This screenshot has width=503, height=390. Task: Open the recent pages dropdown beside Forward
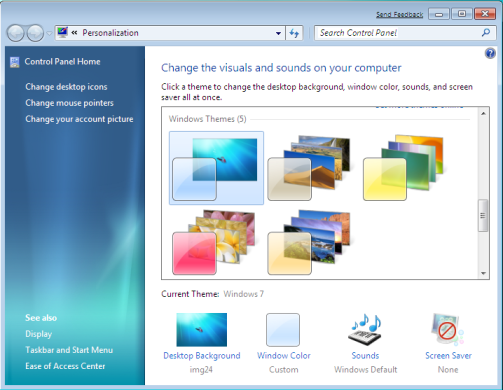point(49,33)
